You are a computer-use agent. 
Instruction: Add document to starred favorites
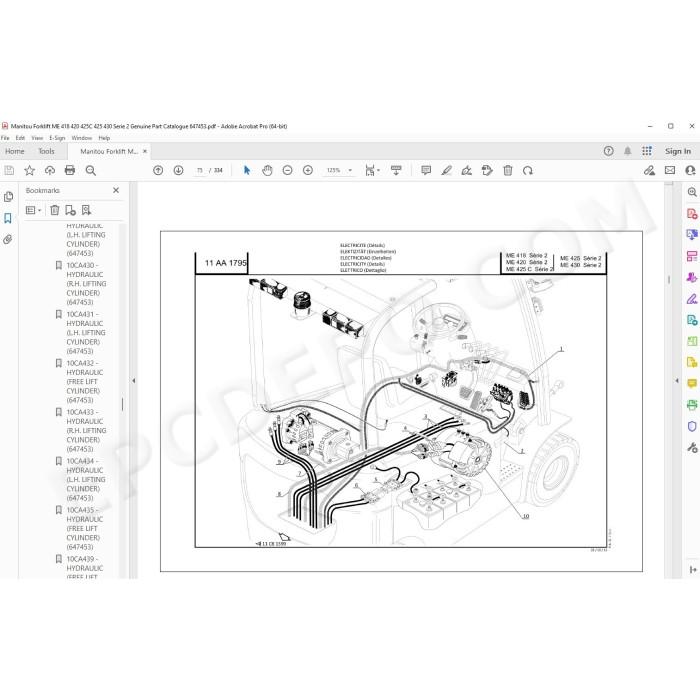click(29, 170)
